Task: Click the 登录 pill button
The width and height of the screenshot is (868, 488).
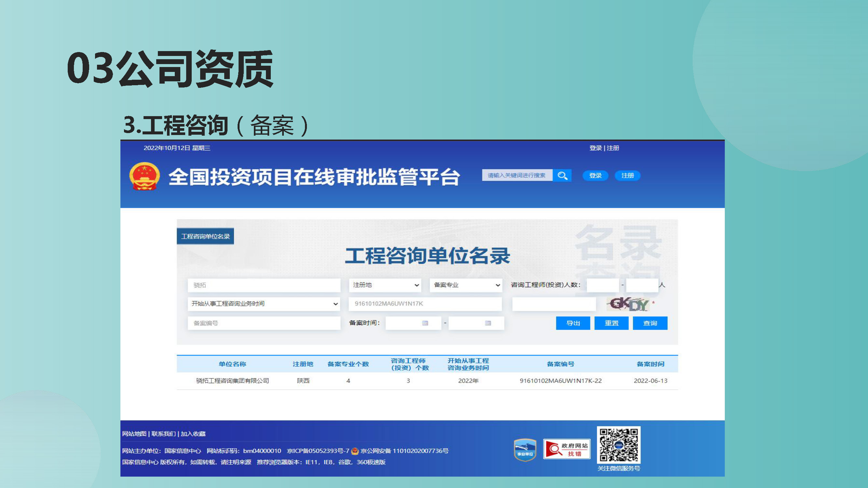Action: [595, 175]
